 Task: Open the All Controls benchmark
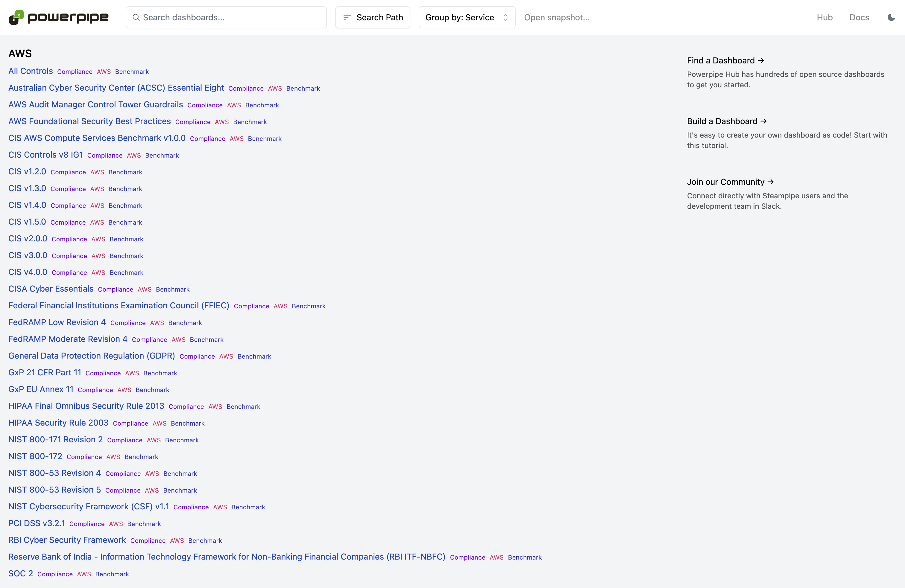point(31,71)
